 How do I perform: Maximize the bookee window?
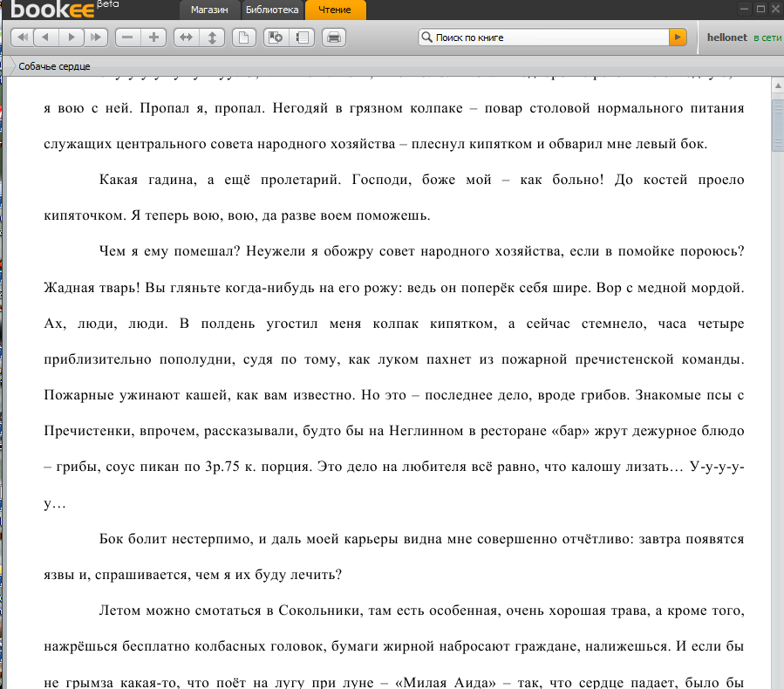(x=761, y=9)
